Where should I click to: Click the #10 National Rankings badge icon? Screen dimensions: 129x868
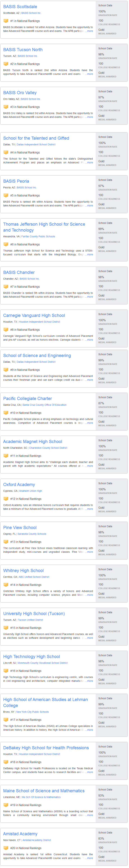pyautogui.click(x=6, y=412)
